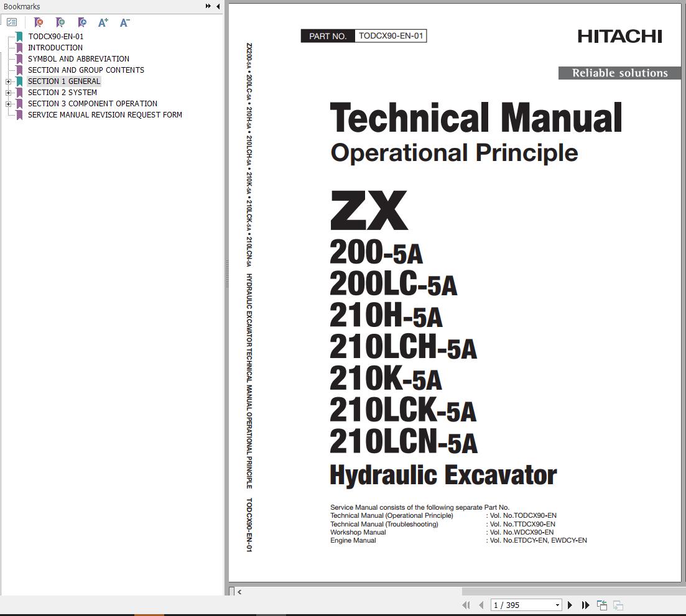Screen dimensions: 686x616
Task: Go to the previous page
Action: [481, 605]
